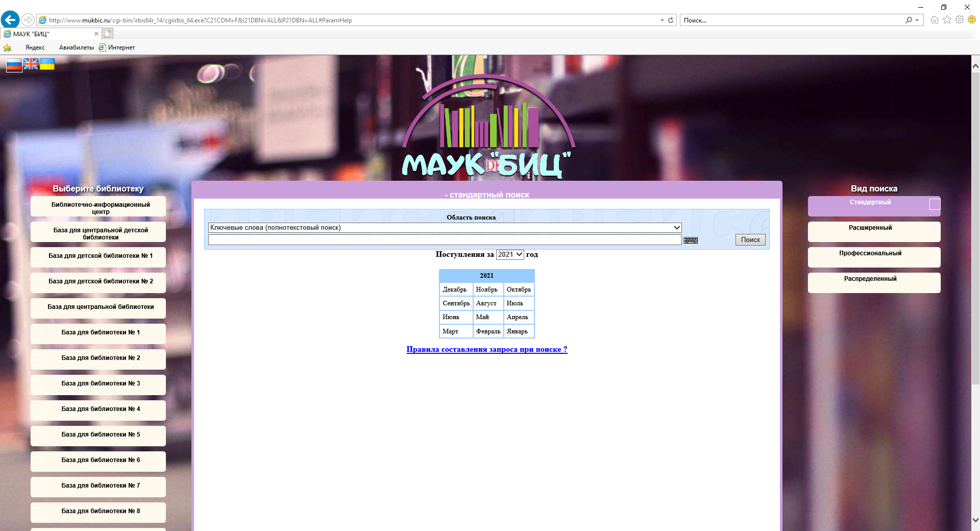Screen dimensions: 980x531
Task: Click the keyword search text field
Action: click(445, 240)
